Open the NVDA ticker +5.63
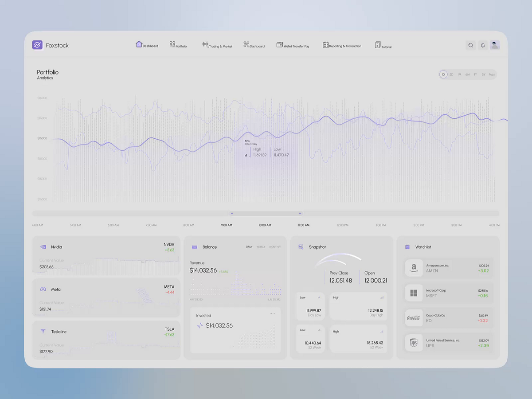Viewport: 532px width, 399px height. coord(169,247)
